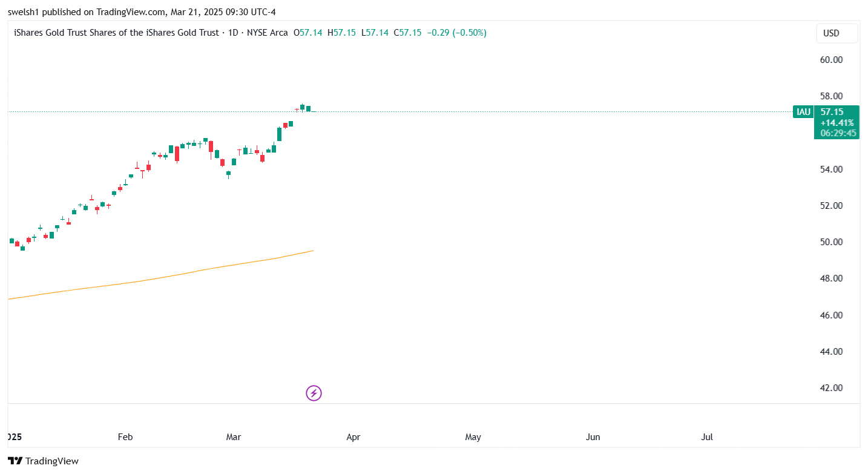Viewport: 868px width, 474px height.
Task: Click the Mar label on time axis
Action: [234, 437]
